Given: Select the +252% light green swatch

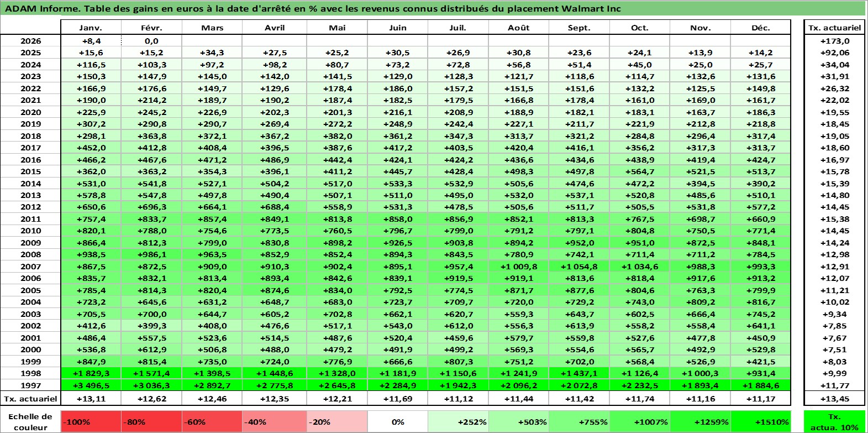Looking at the screenshot, I should point(458,421).
